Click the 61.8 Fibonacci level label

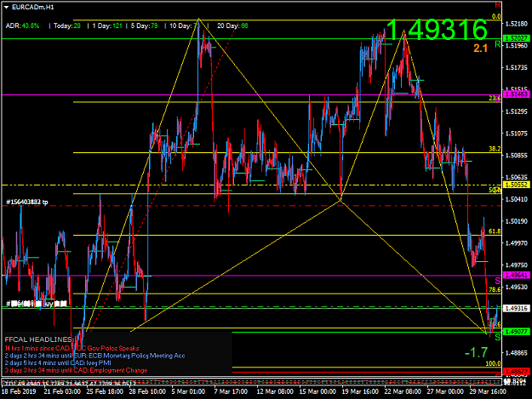[x=495, y=231]
